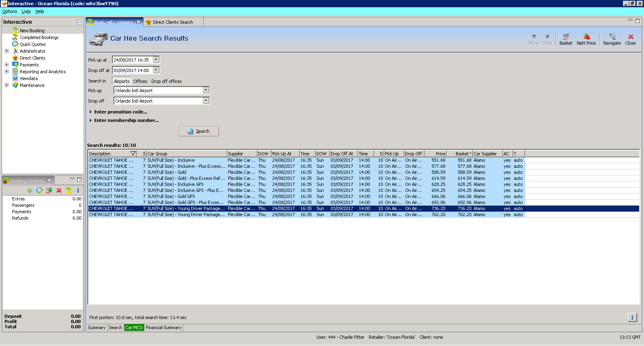This screenshot has height=346, width=644.
Task: Open New Booking in the Interactive tree
Action: pyautogui.click(x=32, y=31)
